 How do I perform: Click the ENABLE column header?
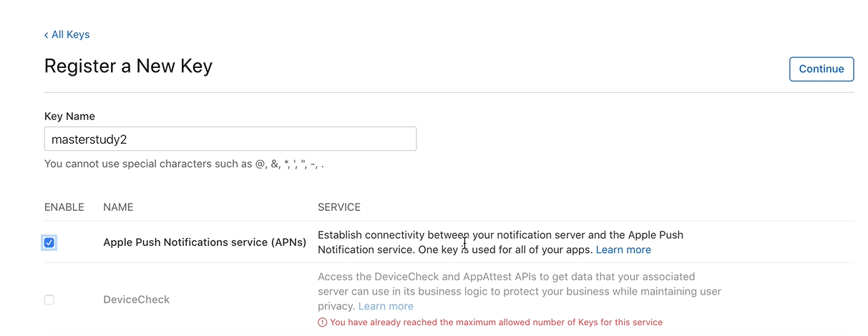pyautogui.click(x=64, y=207)
